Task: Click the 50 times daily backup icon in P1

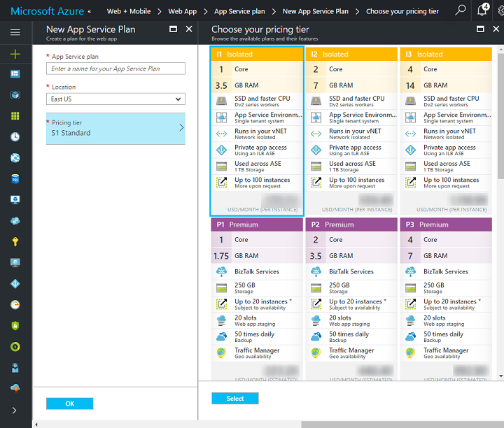Action: [221, 336]
